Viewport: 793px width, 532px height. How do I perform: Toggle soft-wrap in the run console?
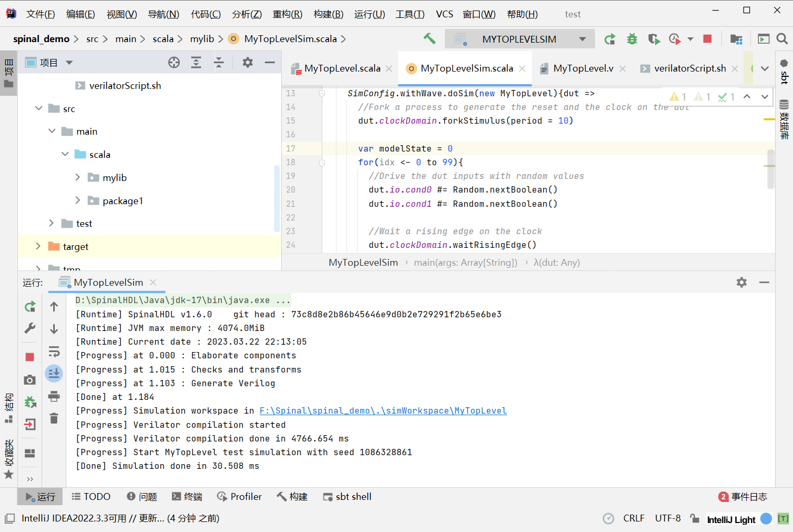click(54, 352)
